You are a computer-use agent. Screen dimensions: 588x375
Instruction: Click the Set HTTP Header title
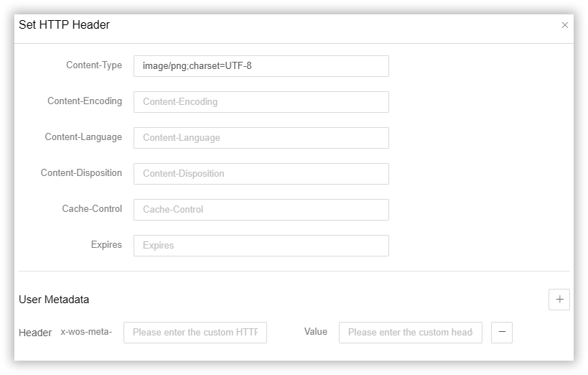pos(64,25)
